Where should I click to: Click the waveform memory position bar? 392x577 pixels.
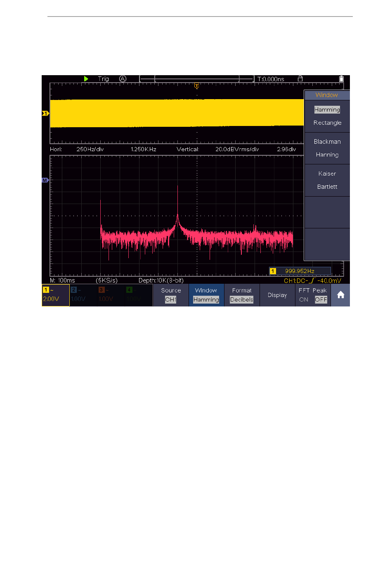[197, 79]
